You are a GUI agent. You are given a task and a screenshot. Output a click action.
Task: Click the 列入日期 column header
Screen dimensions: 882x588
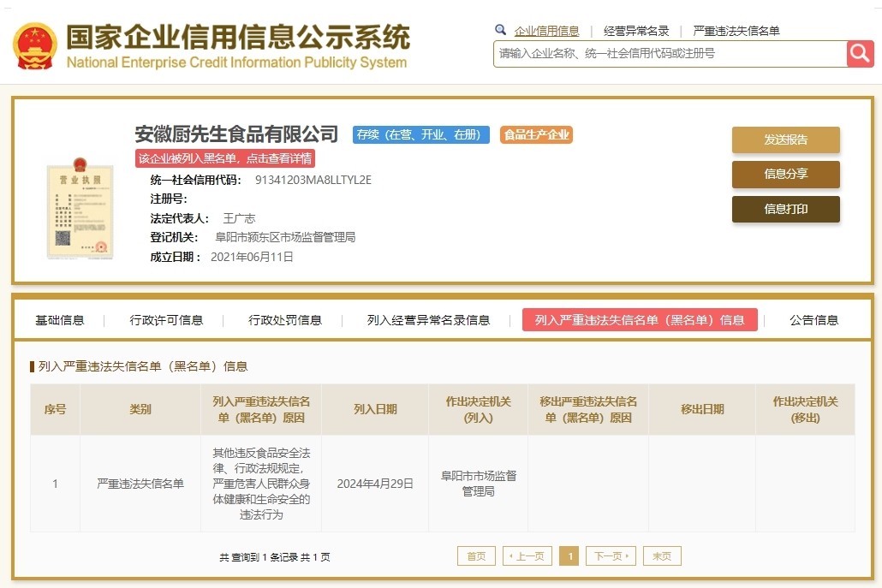pos(375,409)
